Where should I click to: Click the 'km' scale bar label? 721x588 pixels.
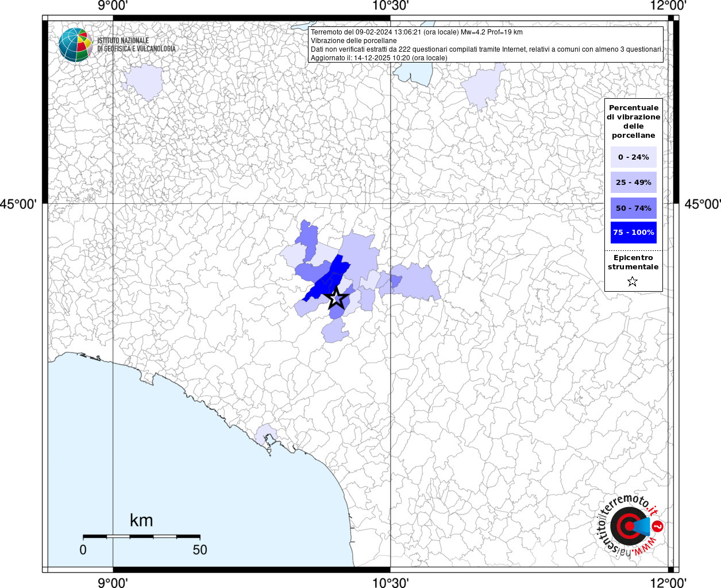point(141,520)
